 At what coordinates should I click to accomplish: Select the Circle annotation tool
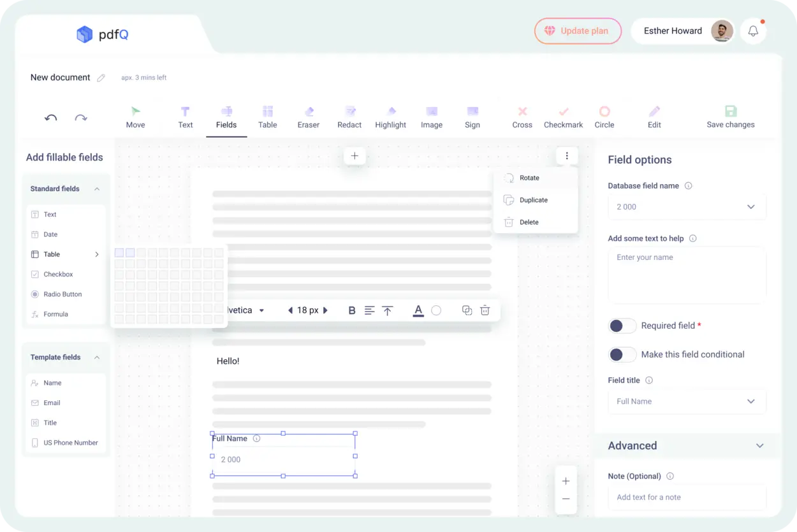[x=604, y=117]
